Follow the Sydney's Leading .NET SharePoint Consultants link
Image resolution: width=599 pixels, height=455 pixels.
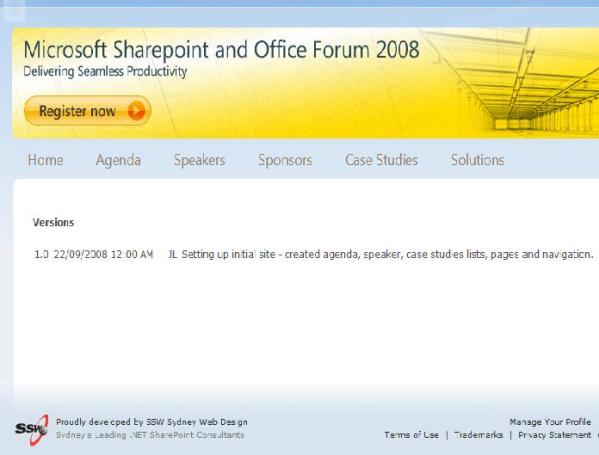pyautogui.click(x=150, y=435)
